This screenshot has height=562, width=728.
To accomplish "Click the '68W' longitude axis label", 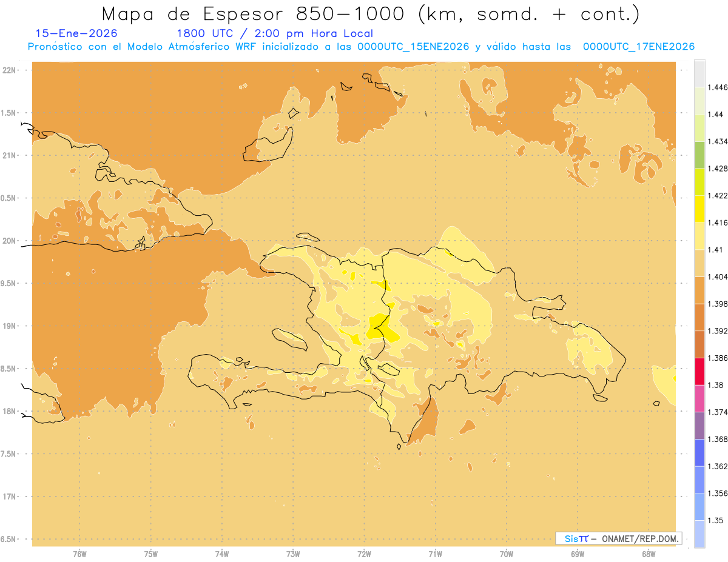I will coord(649,554).
